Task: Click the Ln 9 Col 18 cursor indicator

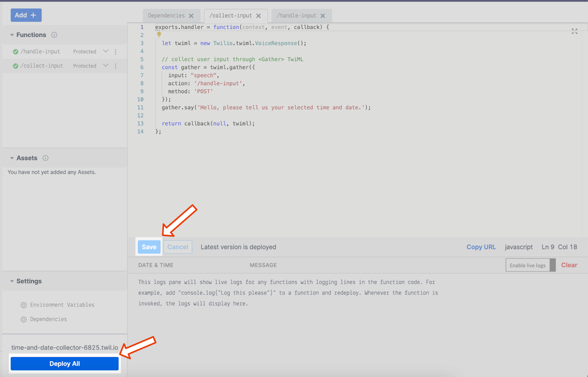Action: (559, 247)
